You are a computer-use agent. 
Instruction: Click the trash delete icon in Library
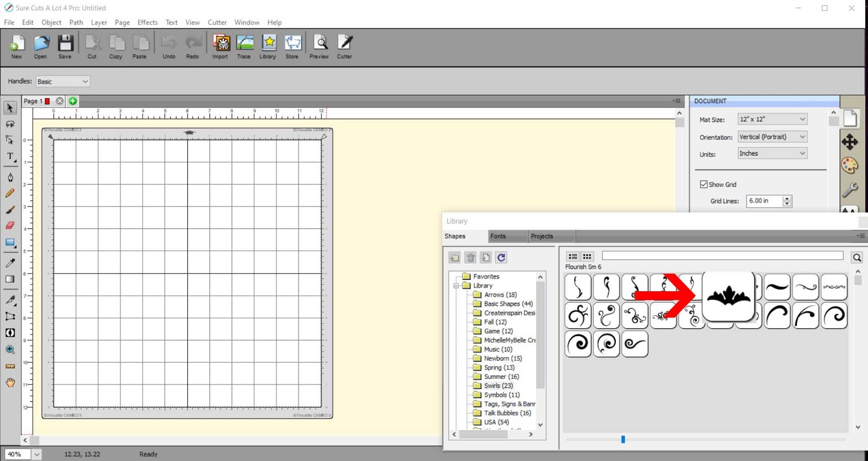[470, 258]
